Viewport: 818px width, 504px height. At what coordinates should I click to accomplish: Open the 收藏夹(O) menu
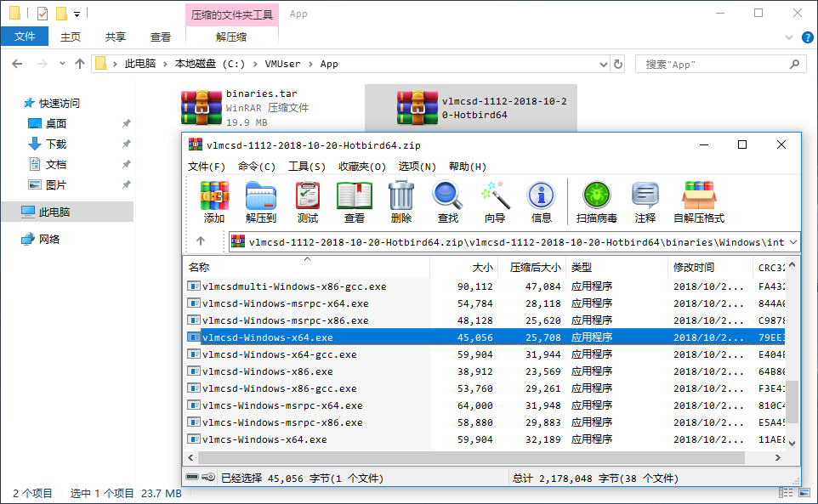[x=362, y=167]
